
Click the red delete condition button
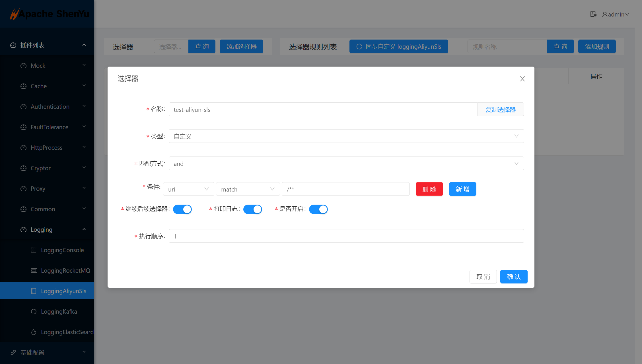coord(429,189)
